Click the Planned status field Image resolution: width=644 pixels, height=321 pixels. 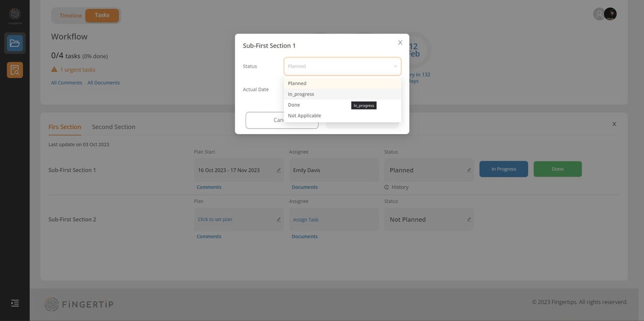(x=429, y=170)
